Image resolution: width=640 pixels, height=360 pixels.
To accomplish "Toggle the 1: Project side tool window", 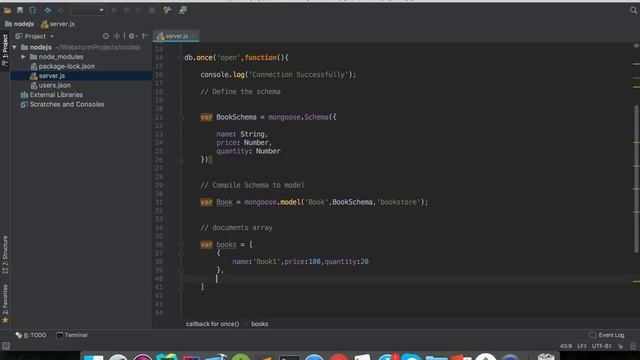I will (x=5, y=50).
